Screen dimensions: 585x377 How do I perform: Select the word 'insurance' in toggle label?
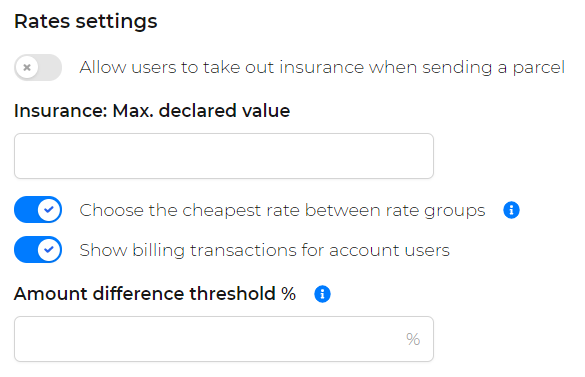click(321, 68)
